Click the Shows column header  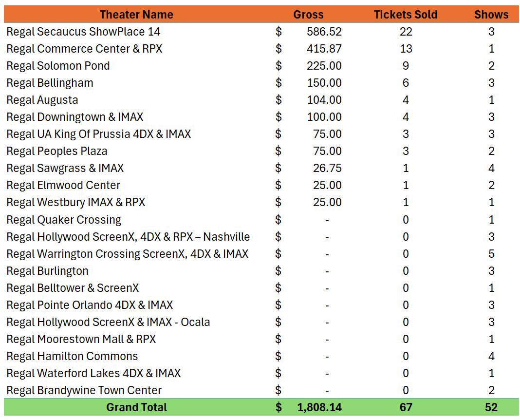(491, 15)
